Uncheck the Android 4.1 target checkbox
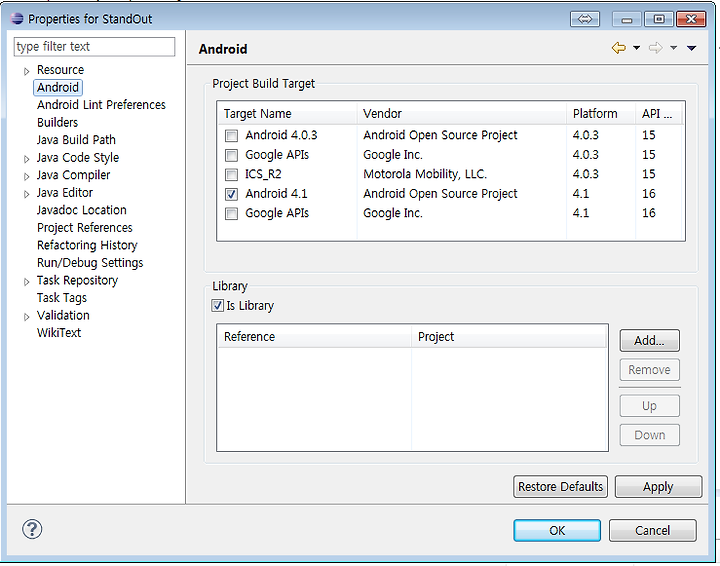 [x=231, y=194]
